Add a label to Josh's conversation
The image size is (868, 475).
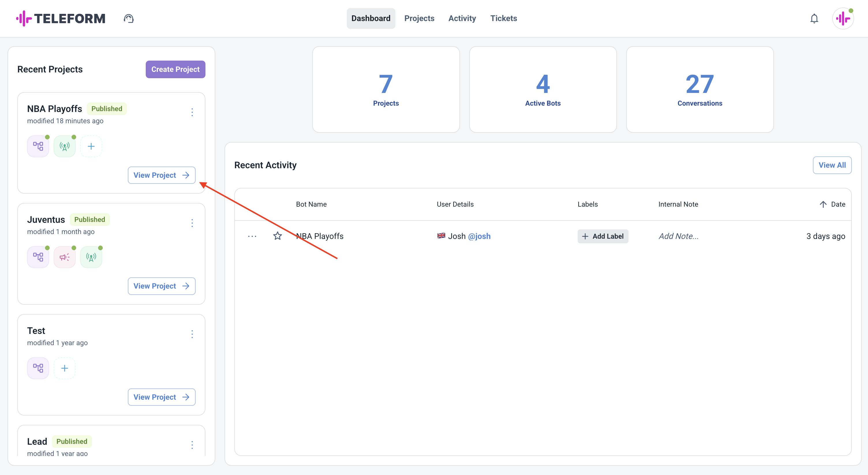tap(603, 236)
